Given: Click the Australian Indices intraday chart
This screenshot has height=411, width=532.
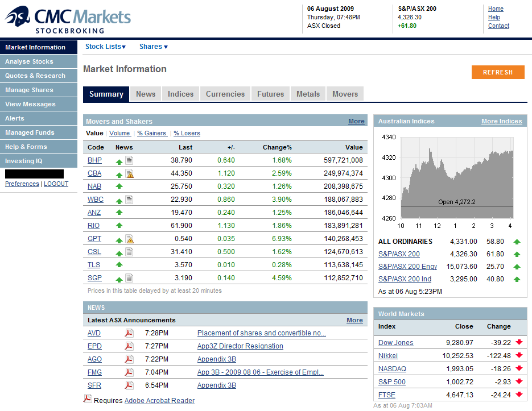Looking at the screenshot, I should (x=457, y=178).
